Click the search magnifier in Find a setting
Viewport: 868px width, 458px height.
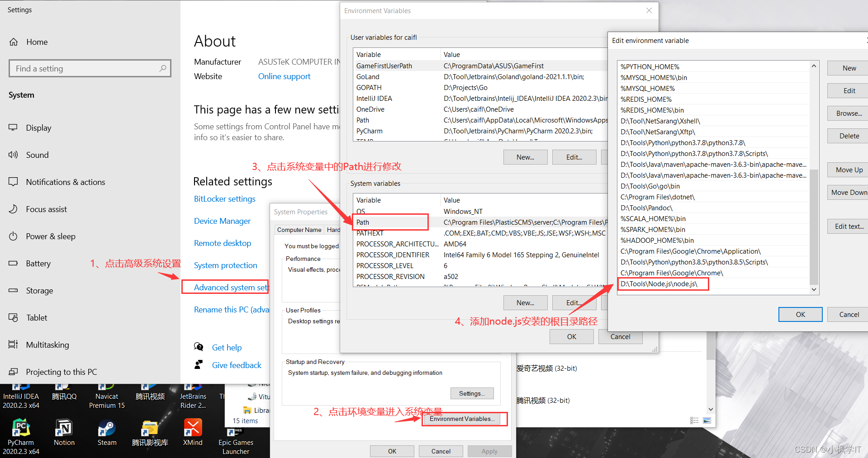[x=163, y=68]
